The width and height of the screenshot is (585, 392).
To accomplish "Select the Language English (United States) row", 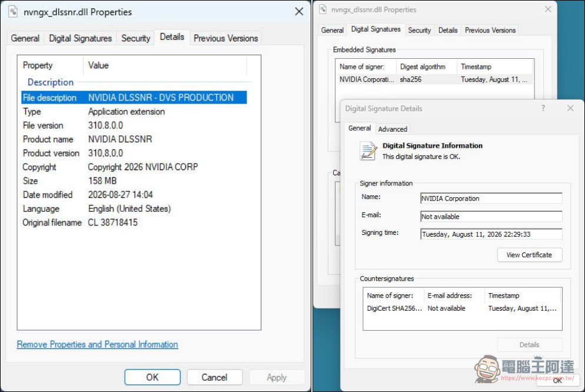I will (134, 208).
